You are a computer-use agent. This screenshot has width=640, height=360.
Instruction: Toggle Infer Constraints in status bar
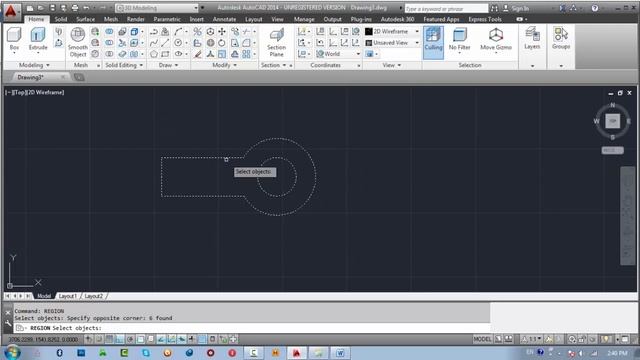(89, 339)
